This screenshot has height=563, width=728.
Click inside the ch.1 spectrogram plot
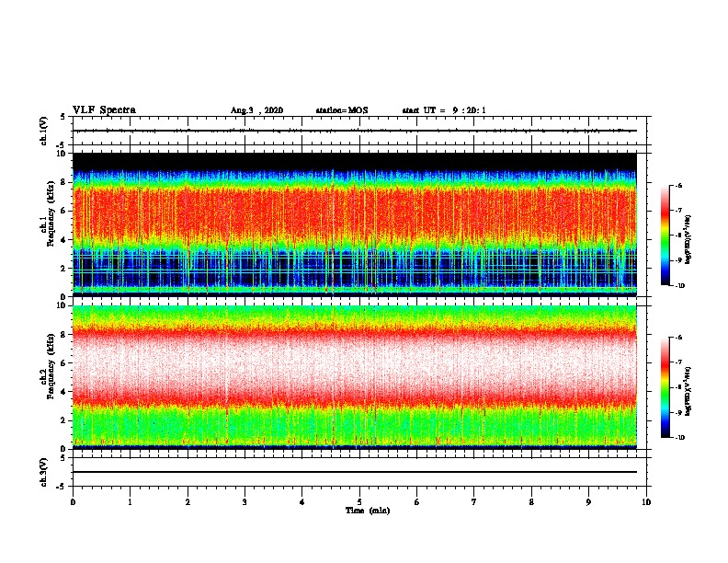tap(355, 224)
